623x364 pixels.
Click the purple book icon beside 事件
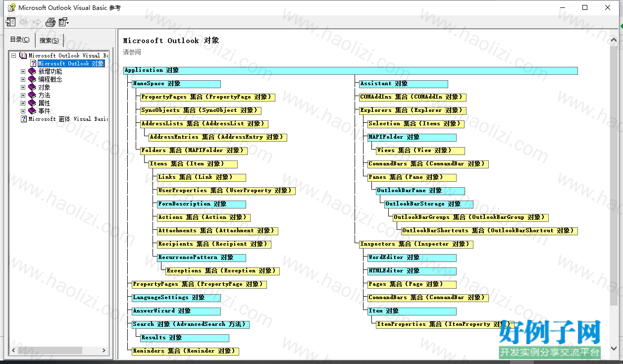click(x=32, y=111)
